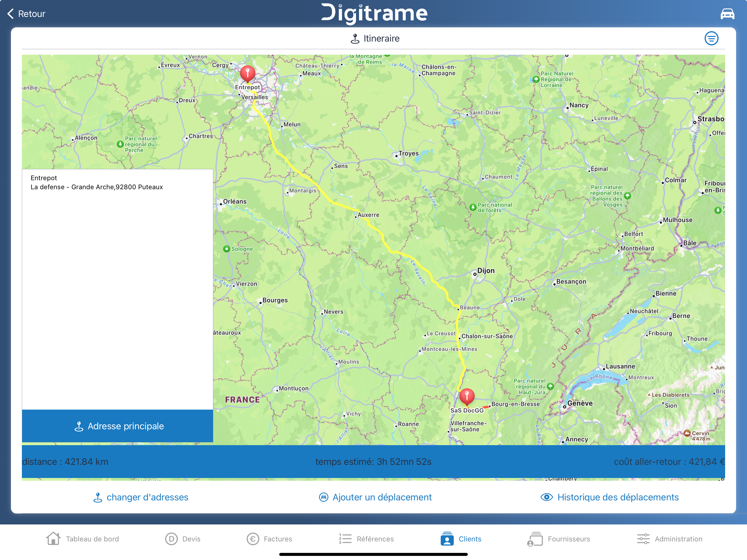Click the Bourg-en-Bresse label
This screenshot has height=560, width=747.
515,404
